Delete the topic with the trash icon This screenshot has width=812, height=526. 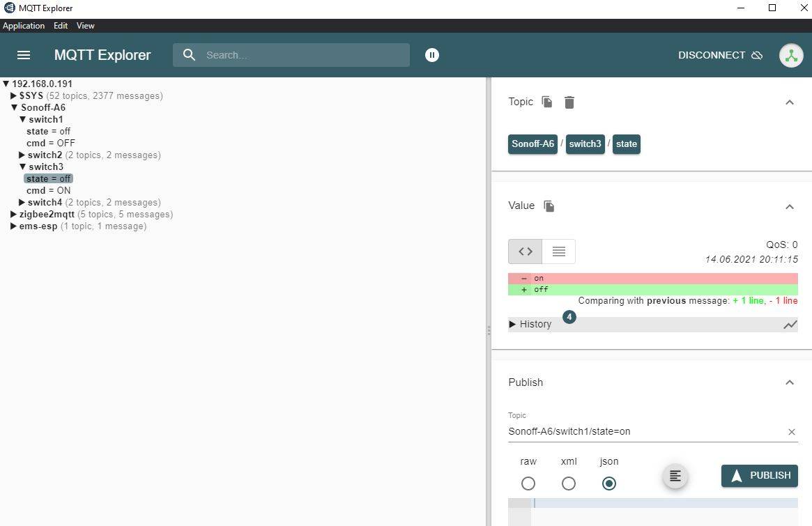(569, 102)
